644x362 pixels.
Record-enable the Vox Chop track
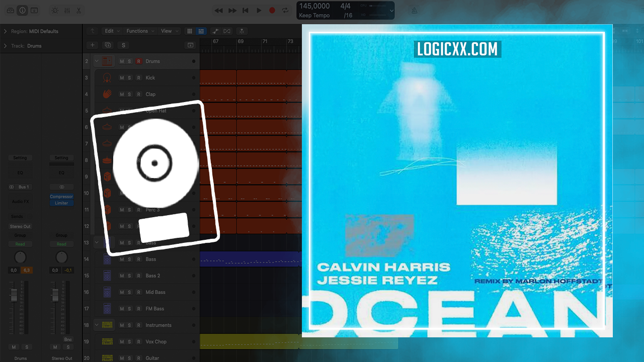tap(138, 342)
